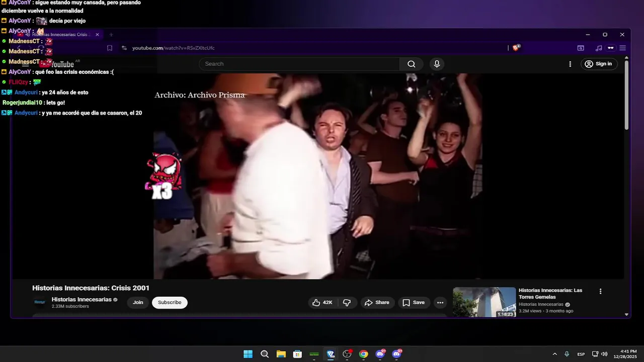Start voice search with the microphone icon
The height and width of the screenshot is (362, 644).
(437, 64)
